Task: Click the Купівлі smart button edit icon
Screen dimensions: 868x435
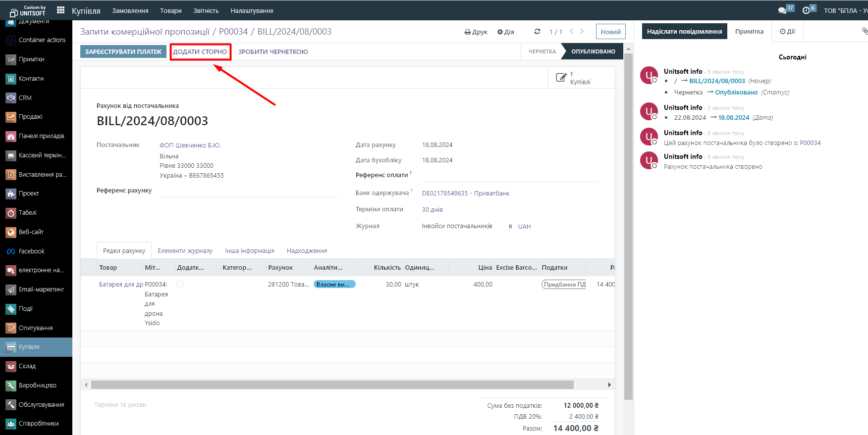Action: click(561, 78)
